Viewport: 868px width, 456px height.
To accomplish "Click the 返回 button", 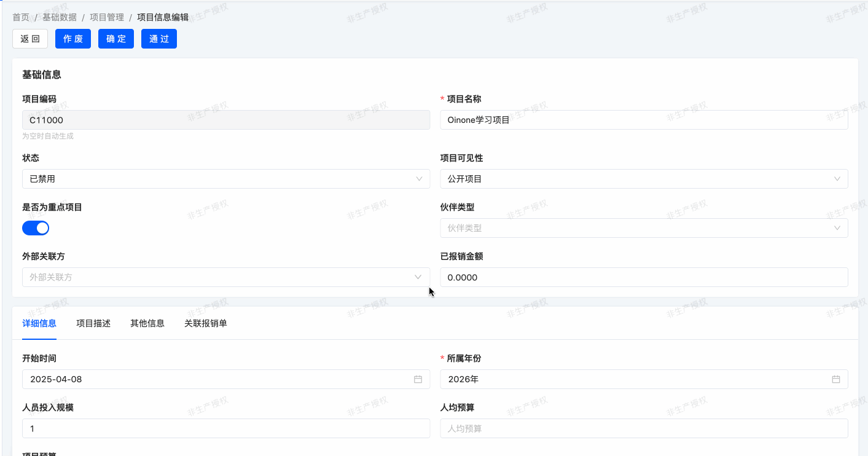I will (30, 39).
